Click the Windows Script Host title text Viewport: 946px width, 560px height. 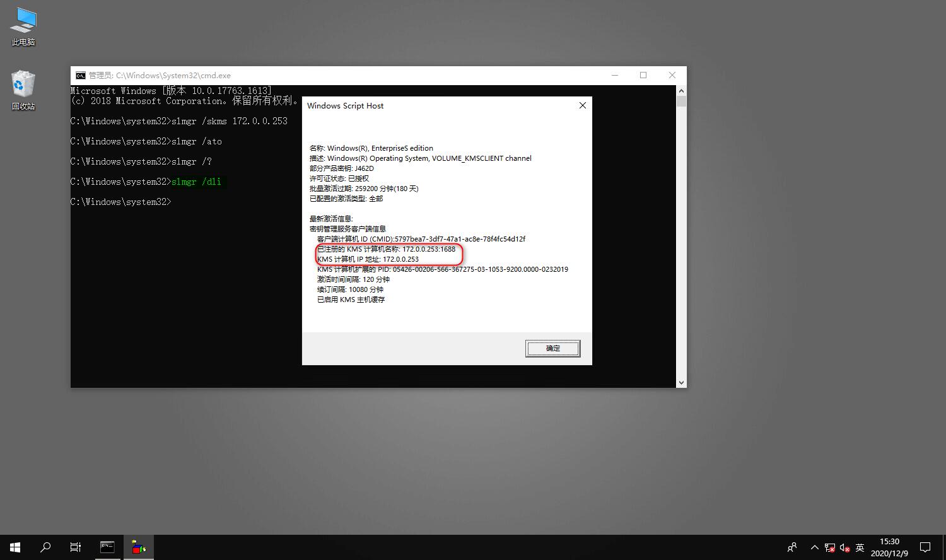(345, 105)
